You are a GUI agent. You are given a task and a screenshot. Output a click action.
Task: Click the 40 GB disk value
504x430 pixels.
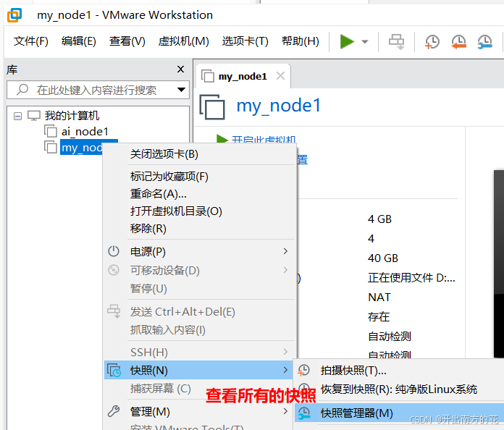click(383, 258)
